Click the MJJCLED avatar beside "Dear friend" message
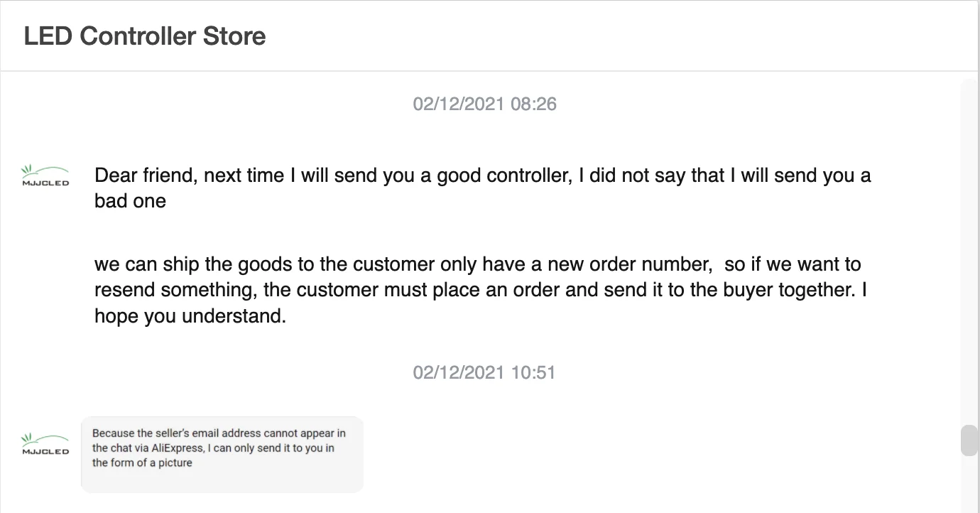The height and width of the screenshot is (513, 980). click(45, 175)
